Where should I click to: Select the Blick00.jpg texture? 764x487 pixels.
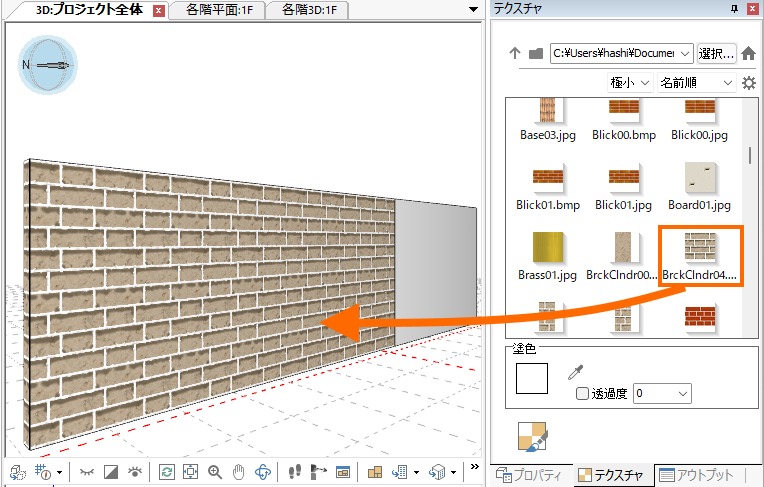tap(699, 120)
